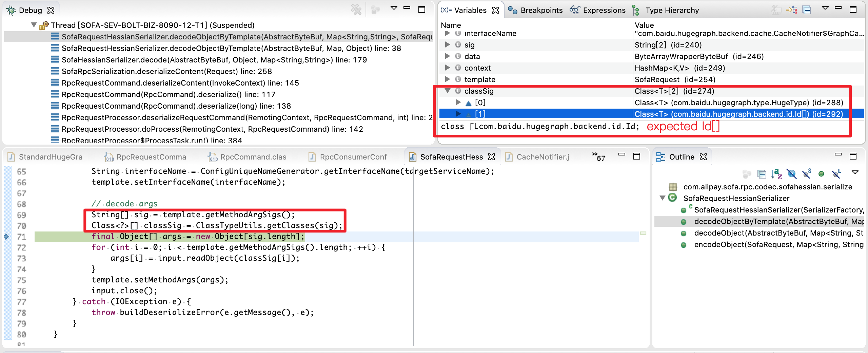Image resolution: width=868 pixels, height=353 pixels.
Task: Click the SofaRequestHessianSerializer class icon in Outline
Action: pos(673,198)
